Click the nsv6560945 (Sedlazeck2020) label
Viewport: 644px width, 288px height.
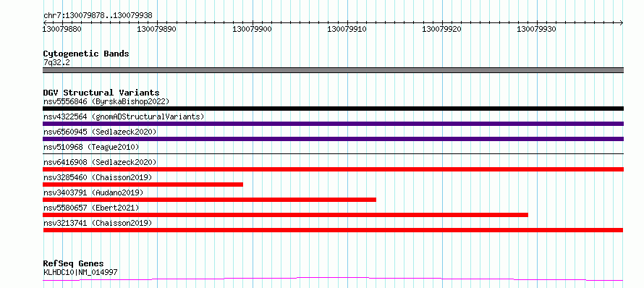point(100,132)
